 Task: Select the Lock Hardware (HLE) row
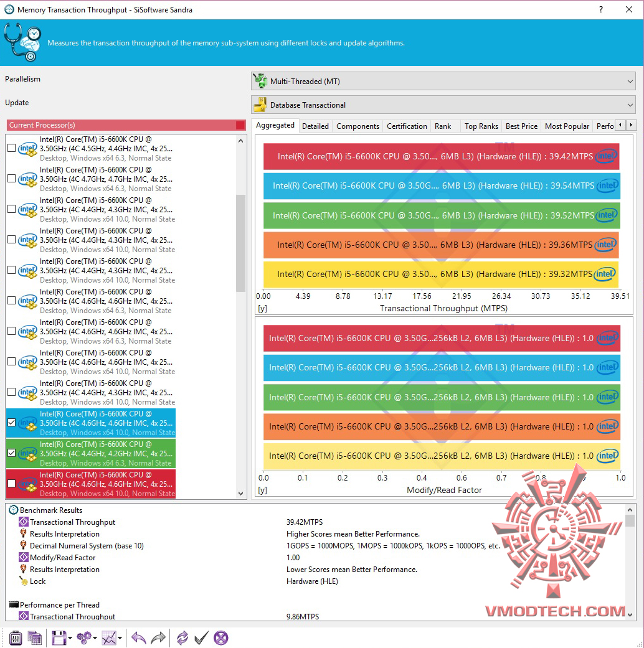[316, 581]
